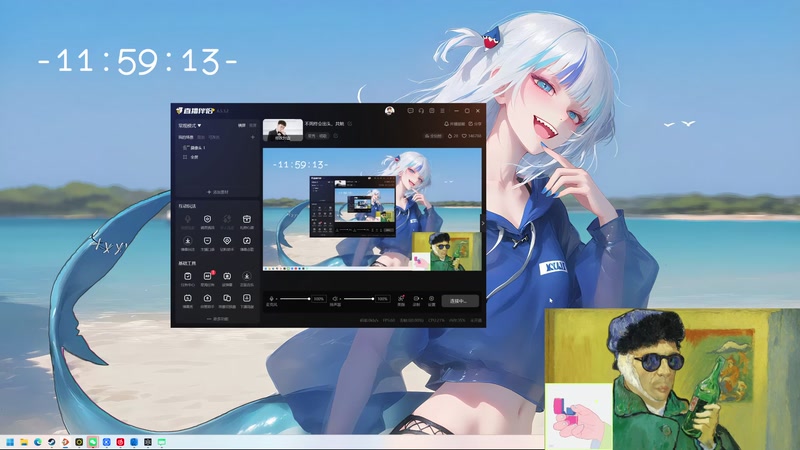Click the speaker 100% value box
Screen dimensions: 800x450
coord(383,299)
